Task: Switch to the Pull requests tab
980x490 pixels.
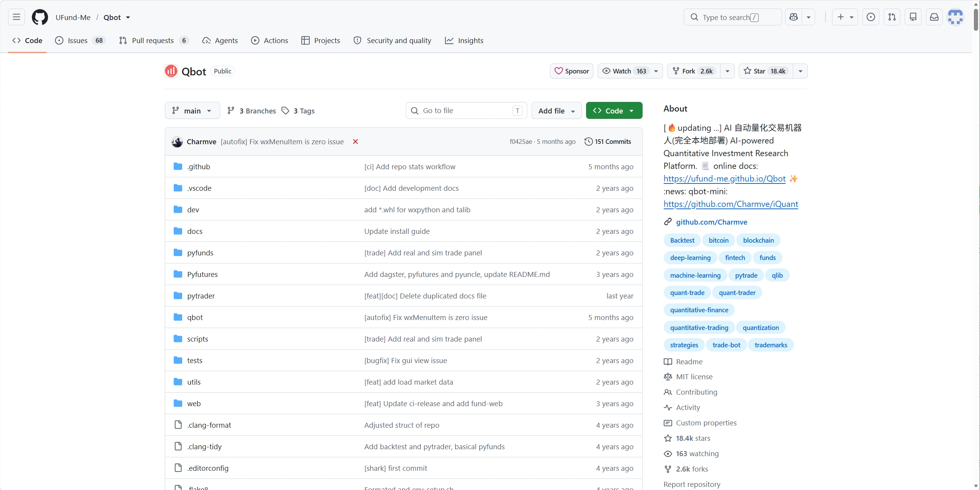Action: tap(154, 40)
